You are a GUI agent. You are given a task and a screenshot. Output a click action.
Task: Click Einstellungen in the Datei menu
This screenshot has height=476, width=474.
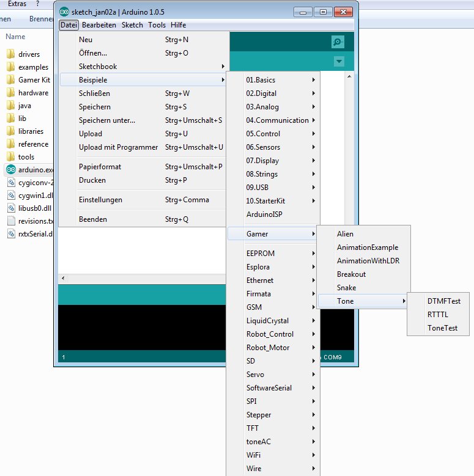pyautogui.click(x=100, y=200)
